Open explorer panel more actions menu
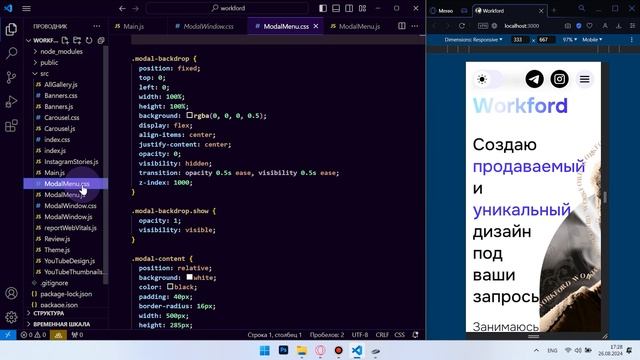The image size is (640, 360). (97, 26)
